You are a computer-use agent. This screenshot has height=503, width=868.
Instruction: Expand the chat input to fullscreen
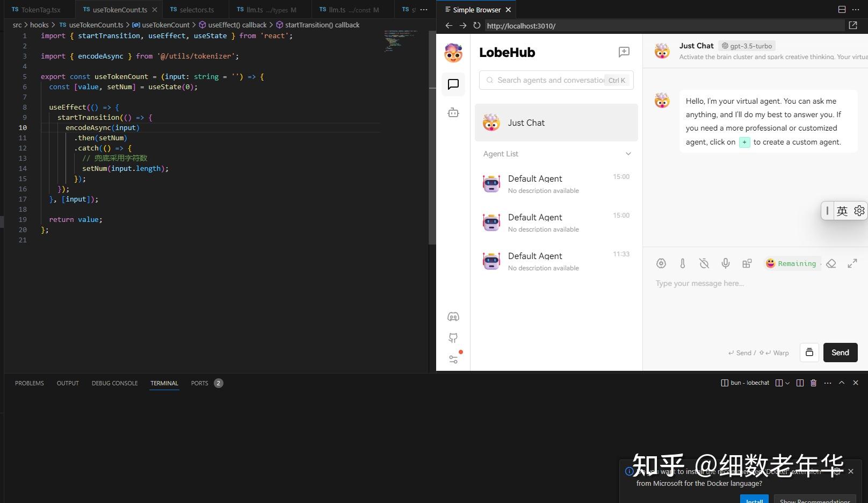pyautogui.click(x=853, y=263)
